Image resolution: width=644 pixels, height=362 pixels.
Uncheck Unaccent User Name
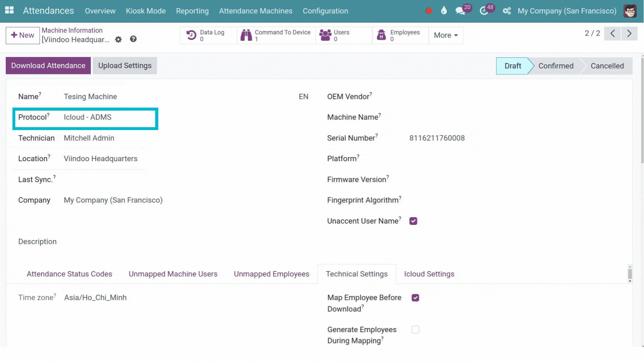[413, 221]
